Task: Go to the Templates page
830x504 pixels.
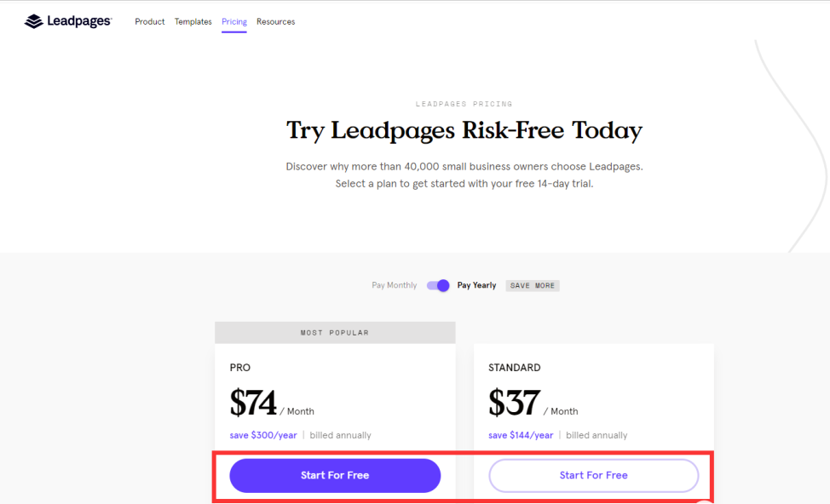Action: (x=193, y=22)
